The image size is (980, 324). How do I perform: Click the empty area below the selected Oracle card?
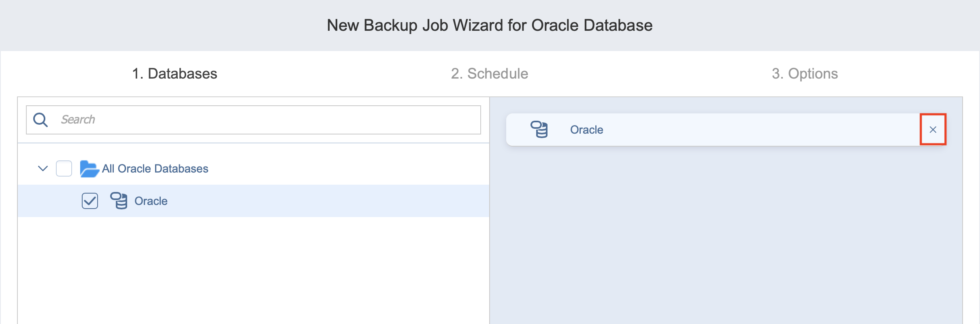(x=726, y=235)
